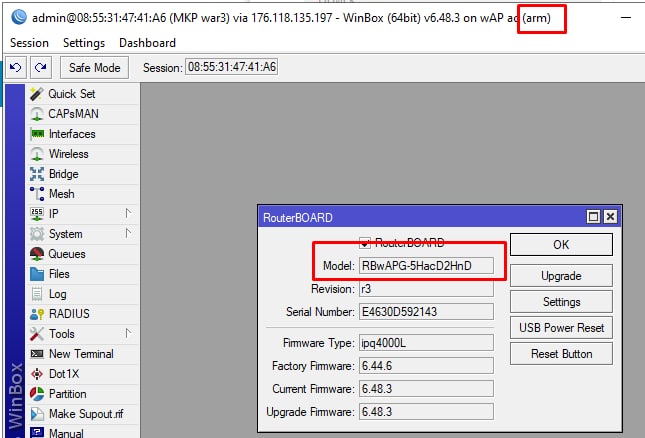
Task: Click the IP 255 icon
Action: tap(37, 214)
